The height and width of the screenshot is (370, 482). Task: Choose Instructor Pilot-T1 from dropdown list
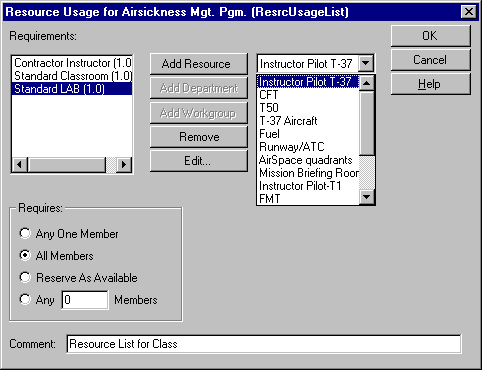click(x=308, y=186)
